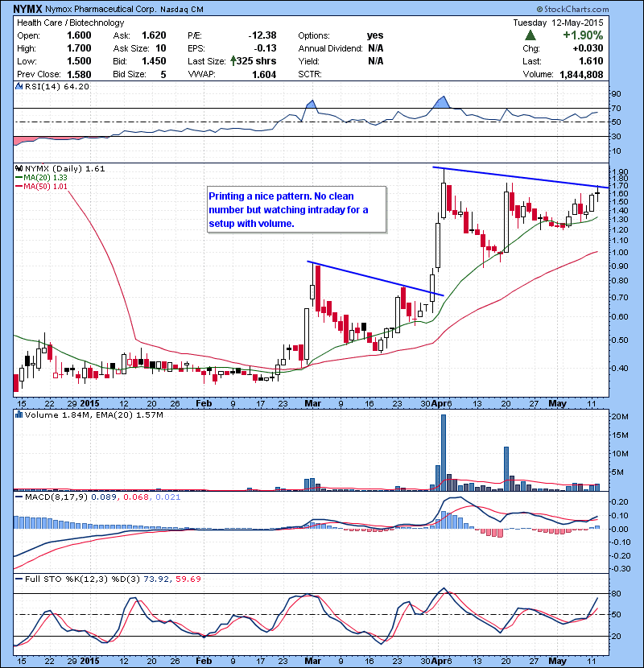Image resolution: width=644 pixels, height=668 pixels.
Task: Click the 20M label on volume axis
Action: pos(620,417)
